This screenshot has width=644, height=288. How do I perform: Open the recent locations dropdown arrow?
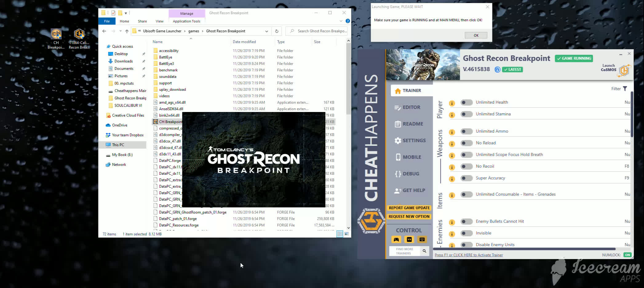point(120,31)
